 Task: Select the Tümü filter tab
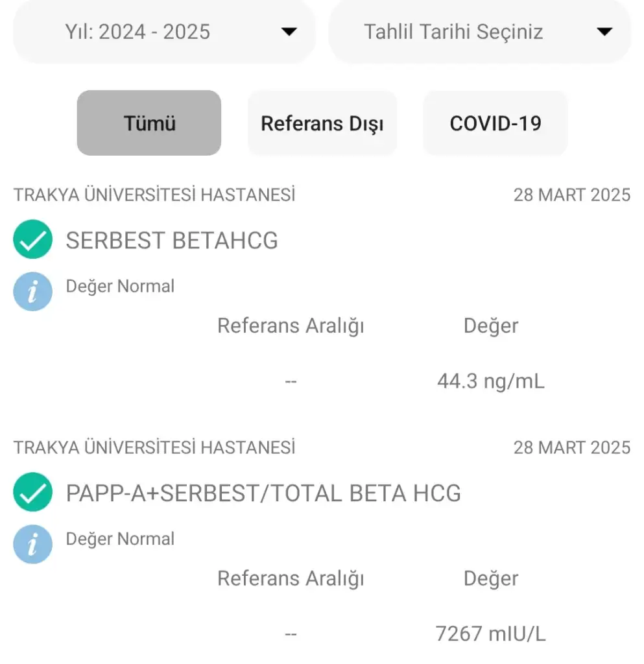pos(149,123)
